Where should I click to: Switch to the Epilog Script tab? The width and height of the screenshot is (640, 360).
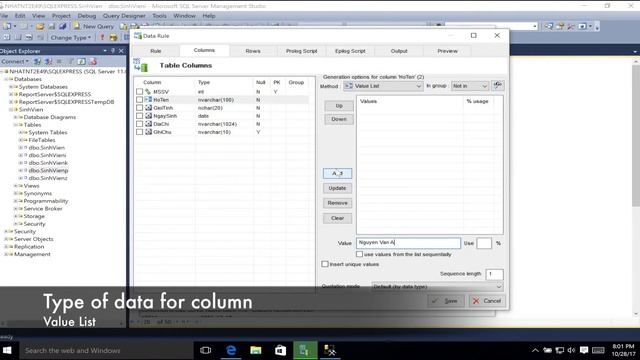(x=350, y=51)
